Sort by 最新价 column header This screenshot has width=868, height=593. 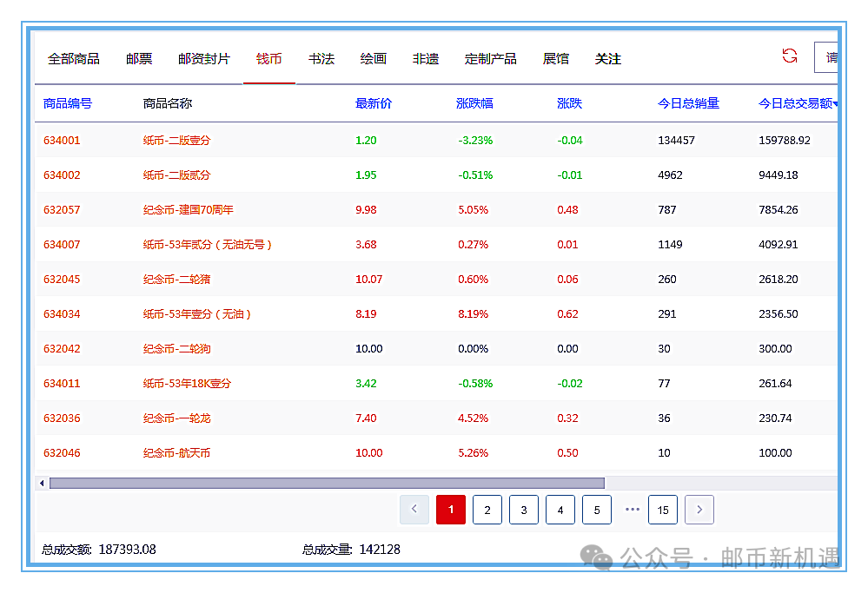pos(373,103)
